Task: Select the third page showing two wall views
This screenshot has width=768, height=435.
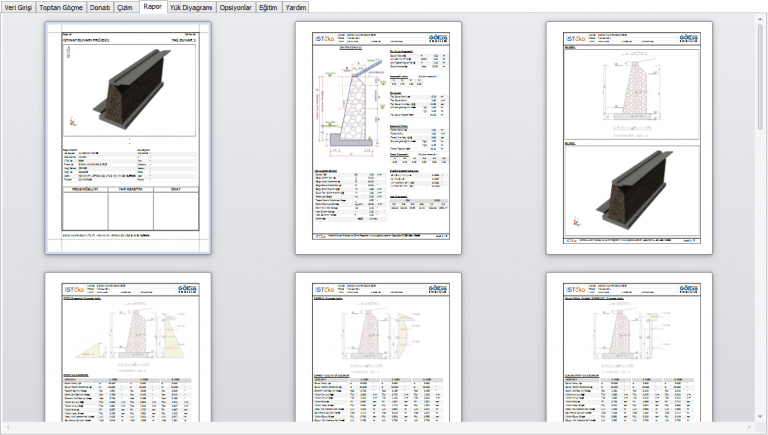Action: click(x=629, y=138)
